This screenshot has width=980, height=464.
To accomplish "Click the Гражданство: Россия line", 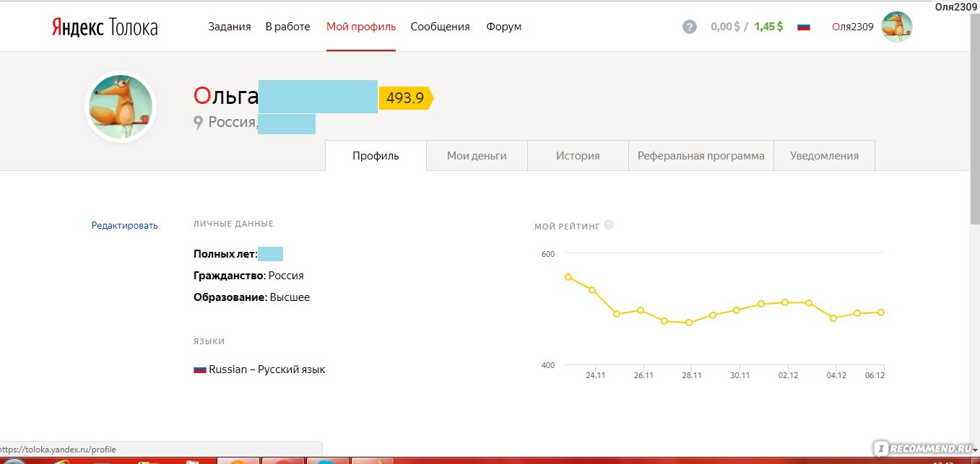I will [x=248, y=276].
